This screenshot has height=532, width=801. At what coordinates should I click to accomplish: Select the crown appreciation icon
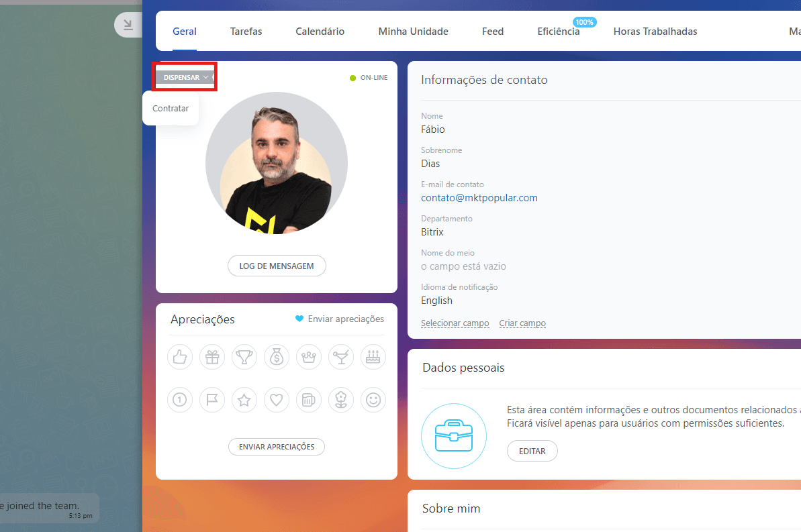tap(309, 357)
